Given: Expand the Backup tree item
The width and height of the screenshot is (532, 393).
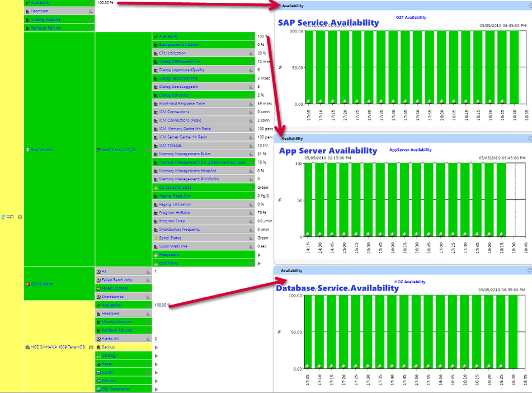Looking at the screenshot, I should tap(156, 347).
